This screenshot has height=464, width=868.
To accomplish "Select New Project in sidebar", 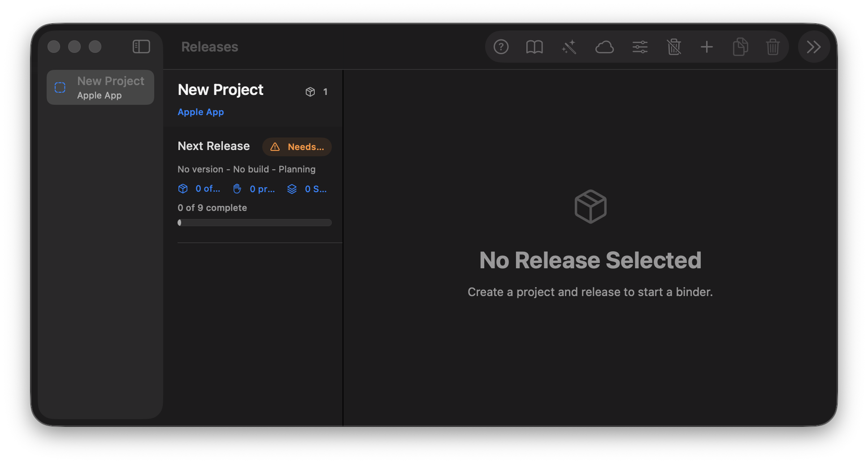I will [100, 87].
